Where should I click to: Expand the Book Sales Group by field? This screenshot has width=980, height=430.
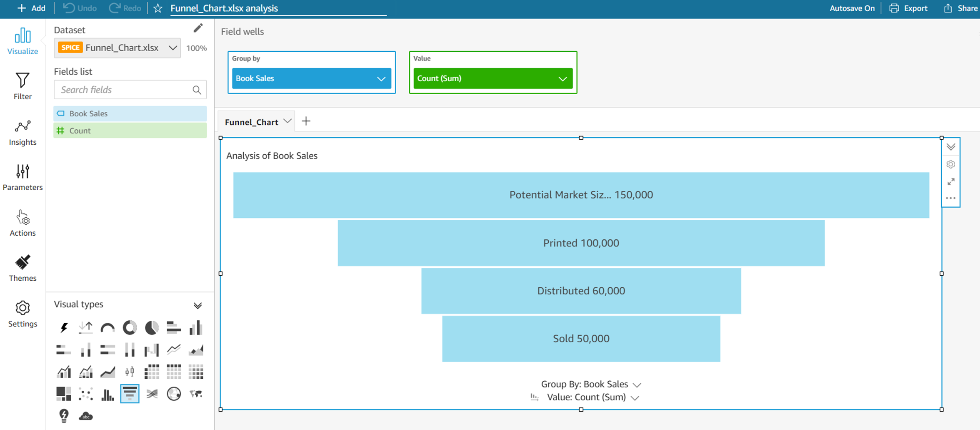click(381, 79)
